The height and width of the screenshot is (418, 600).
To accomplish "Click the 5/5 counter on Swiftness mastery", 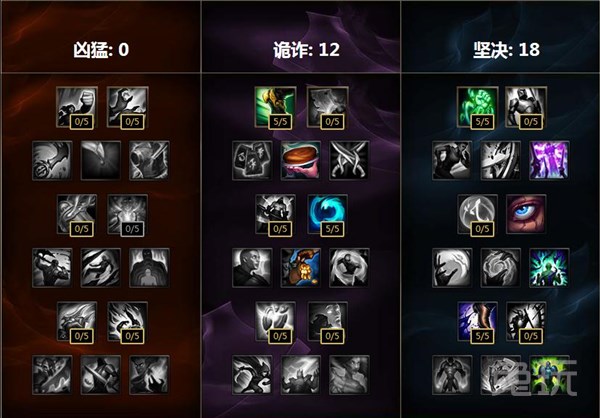I will tap(482, 336).
